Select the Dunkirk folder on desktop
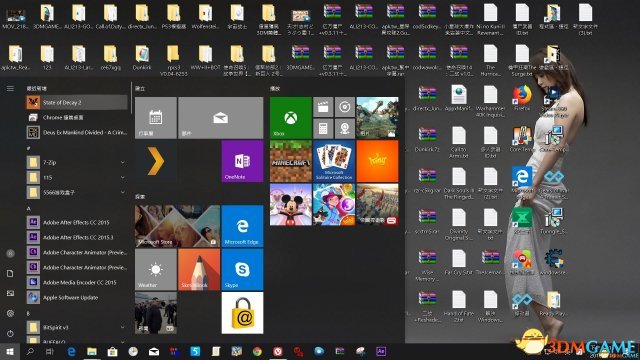640x360 pixels. 142,58
